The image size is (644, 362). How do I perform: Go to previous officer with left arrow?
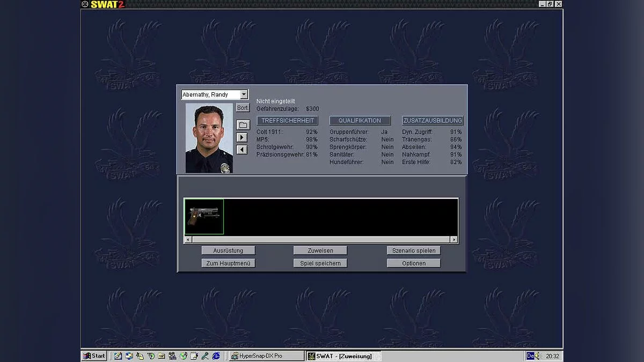click(x=242, y=150)
